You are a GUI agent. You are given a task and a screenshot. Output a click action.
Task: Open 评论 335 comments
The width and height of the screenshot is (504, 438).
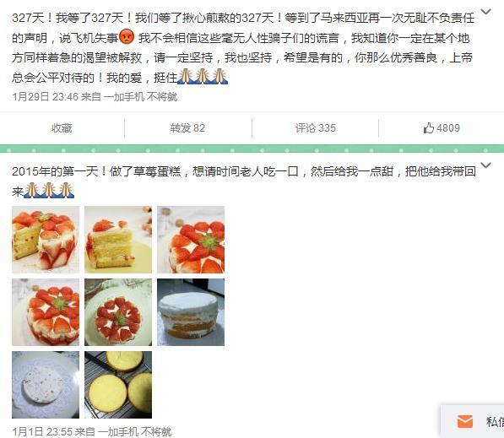[316, 128]
